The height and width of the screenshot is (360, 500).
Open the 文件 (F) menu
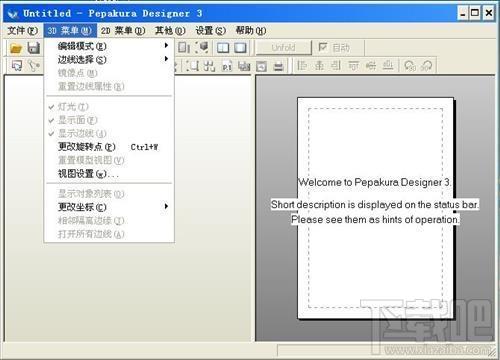[23, 31]
